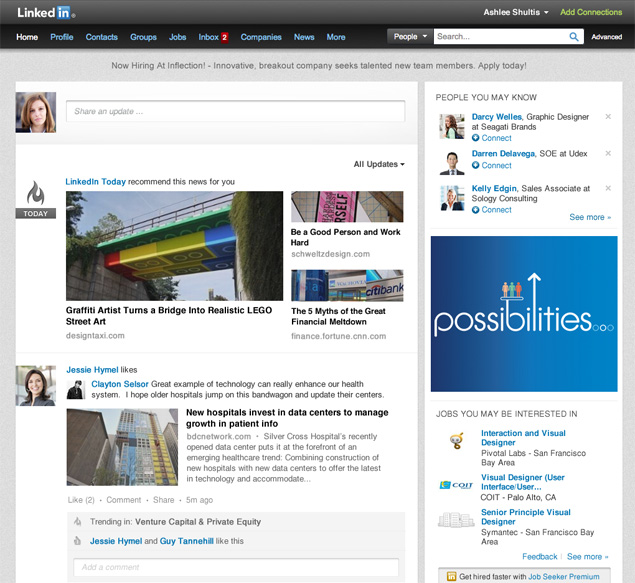The image size is (635, 583).
Task: Open Job Seeker Premium link
Action: pos(564,577)
